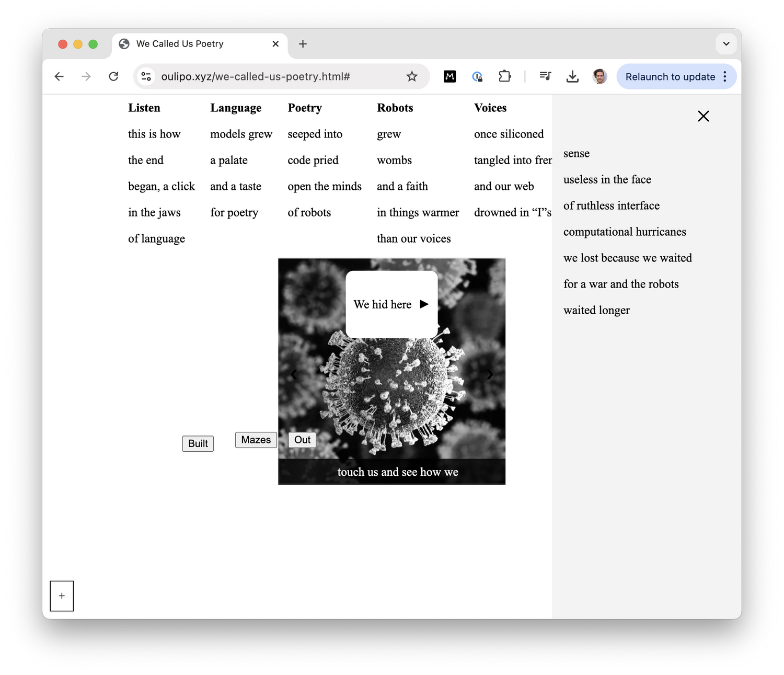Bookmark this page via the star icon

coord(412,76)
